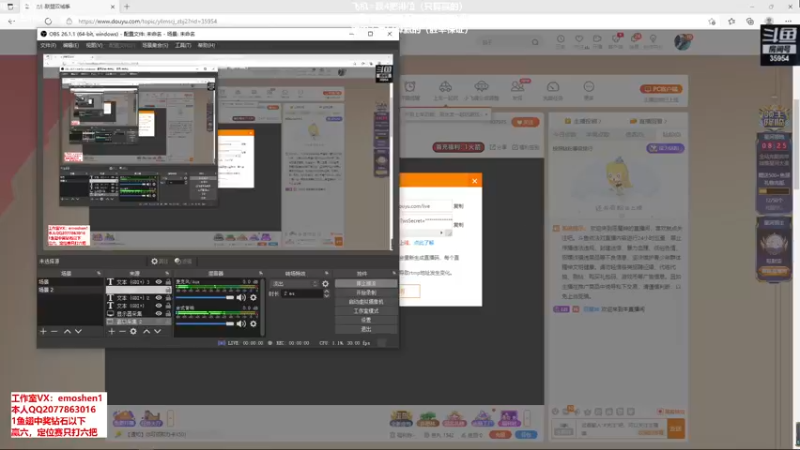Viewport: 800px width, 450px height.
Task: Click PC客户端 orange button on Douyu
Action: click(x=661, y=89)
